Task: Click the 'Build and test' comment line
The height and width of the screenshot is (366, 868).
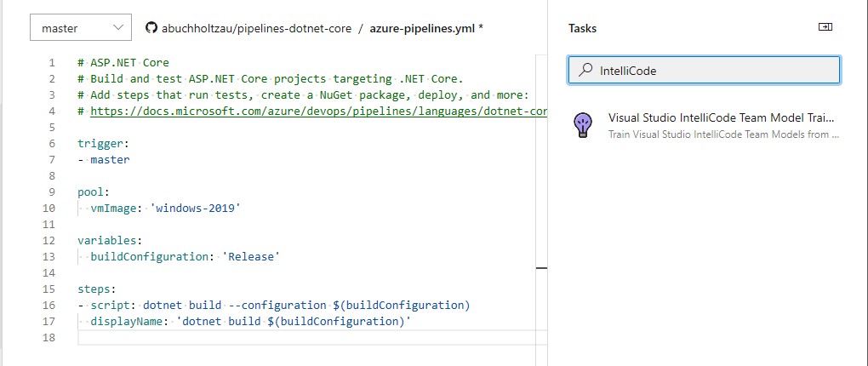Action: (x=270, y=78)
